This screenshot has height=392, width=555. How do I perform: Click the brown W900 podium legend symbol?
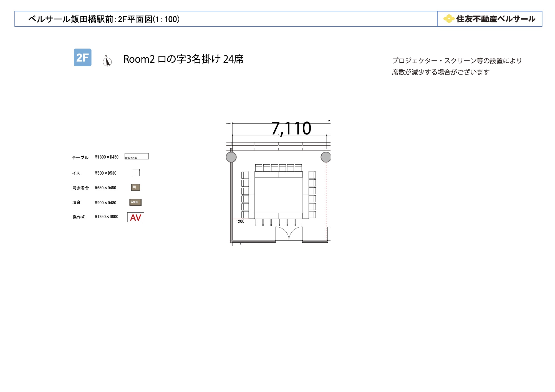135,202
